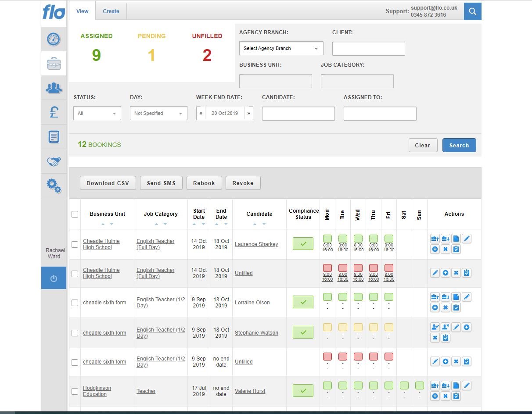Advance the week end date with the right arrow
532x414 pixels.
click(x=248, y=113)
